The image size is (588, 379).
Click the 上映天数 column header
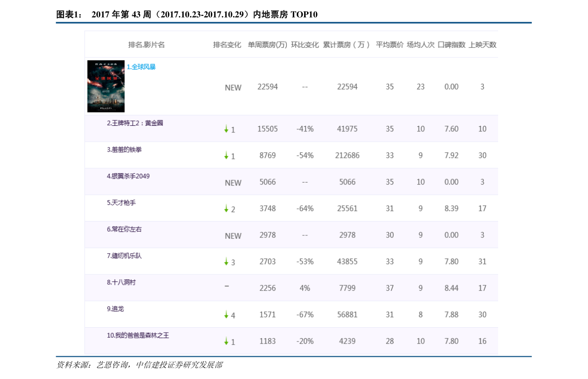pyautogui.click(x=482, y=45)
